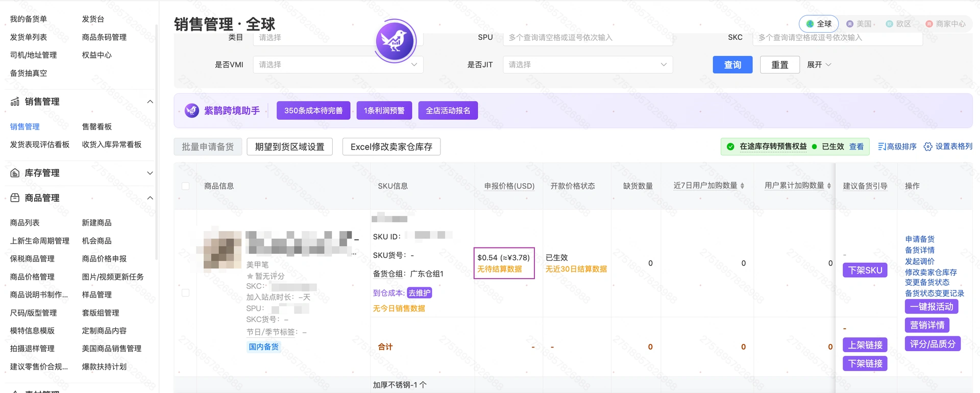
Task: Click the 重置 button
Action: [x=779, y=65]
